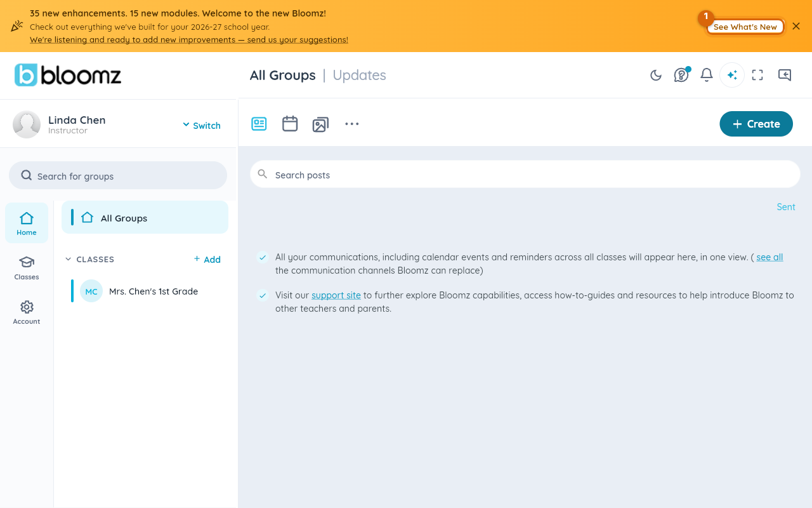Open the calendar view icon
The image size is (812, 508).
point(290,124)
